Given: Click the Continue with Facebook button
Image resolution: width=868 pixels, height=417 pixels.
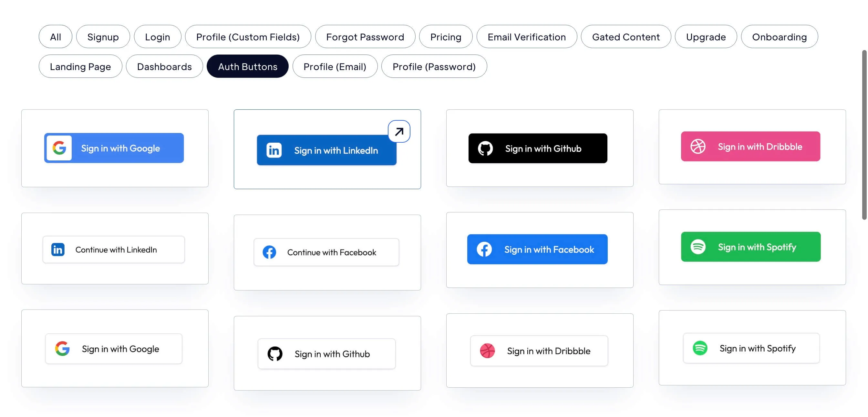Looking at the screenshot, I should pos(326,252).
